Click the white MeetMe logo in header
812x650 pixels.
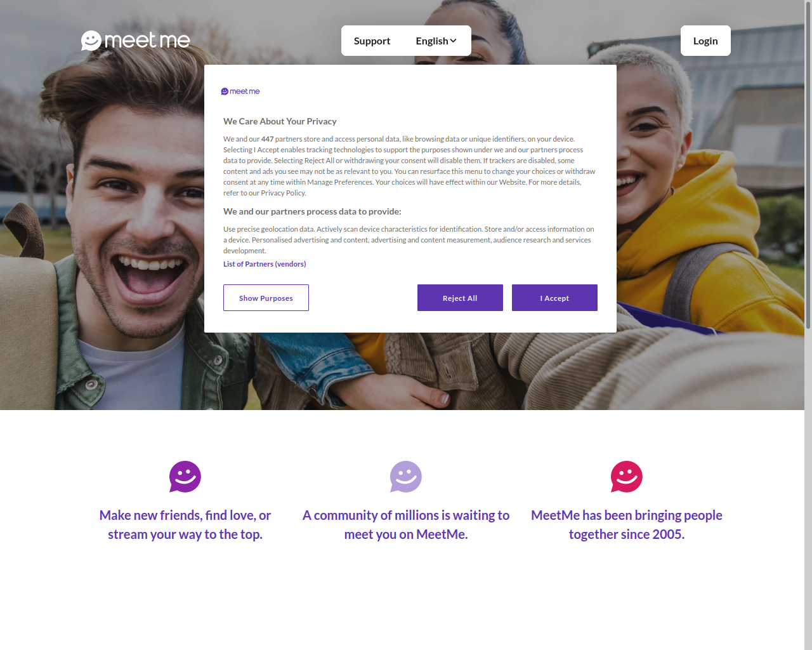[x=136, y=41]
